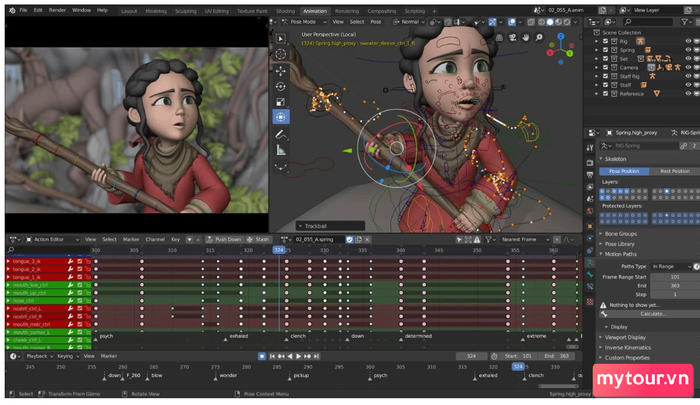This screenshot has height=405, width=700.
Task: Hide the Set collection with eye icon
Action: [x=688, y=58]
